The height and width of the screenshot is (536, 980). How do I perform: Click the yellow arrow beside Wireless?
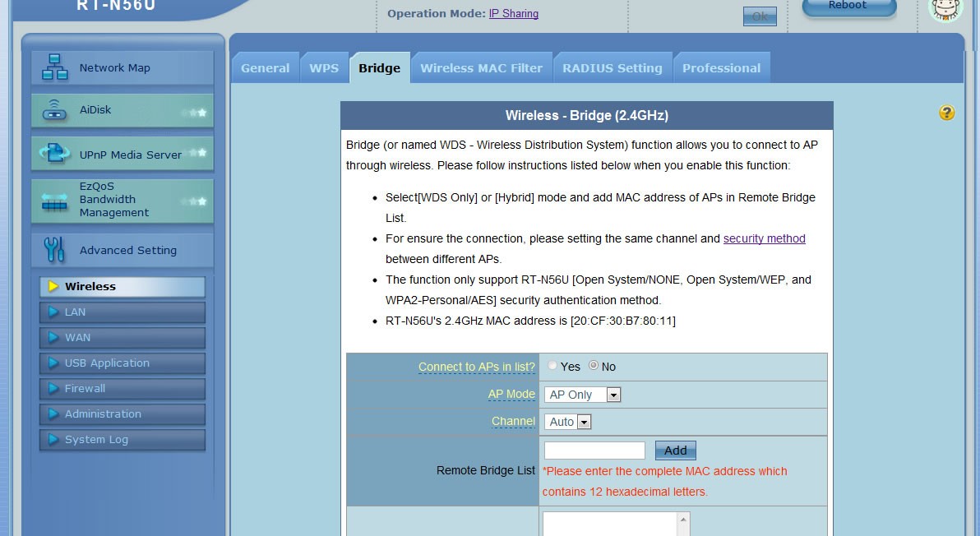[x=53, y=286]
